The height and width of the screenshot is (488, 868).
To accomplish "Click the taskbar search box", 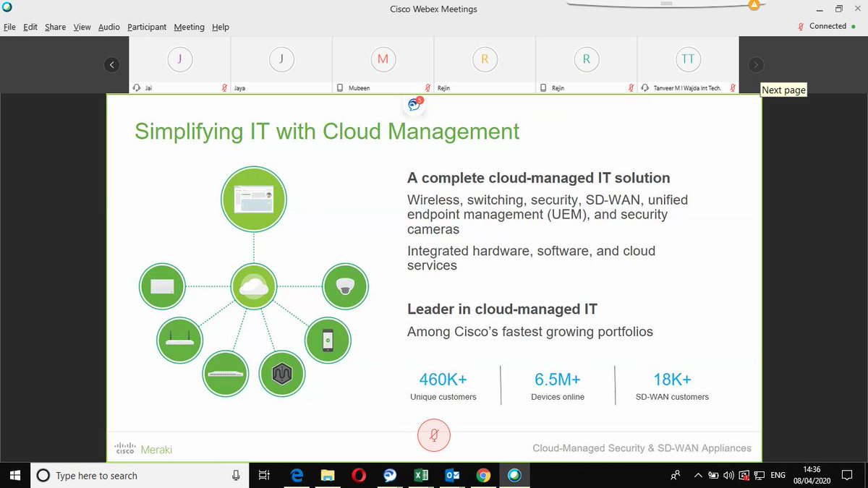I will (x=140, y=475).
